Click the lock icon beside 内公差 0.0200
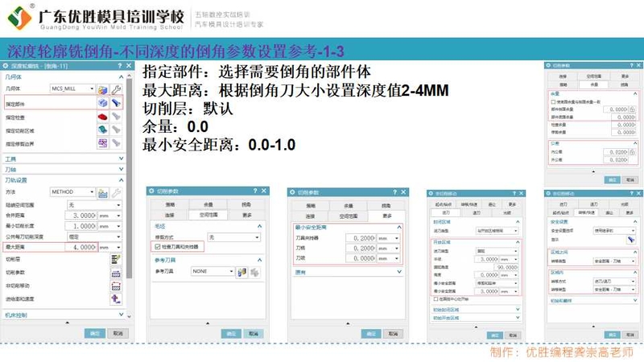 tap(632, 152)
